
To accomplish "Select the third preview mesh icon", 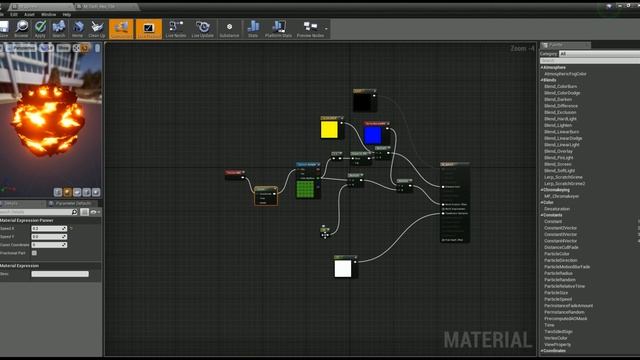I will [x=77, y=192].
